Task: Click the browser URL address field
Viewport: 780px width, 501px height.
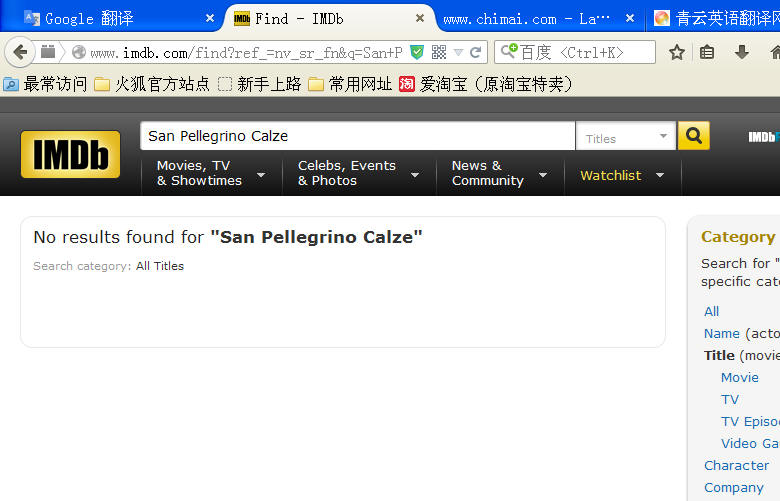Action: click(x=246, y=52)
